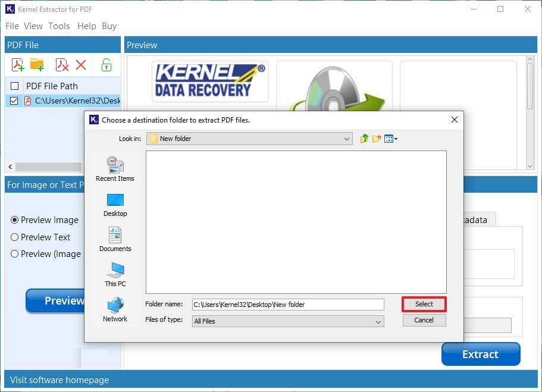Uncheck the C:\Users\Kernel32 file checkbox

coord(14,101)
